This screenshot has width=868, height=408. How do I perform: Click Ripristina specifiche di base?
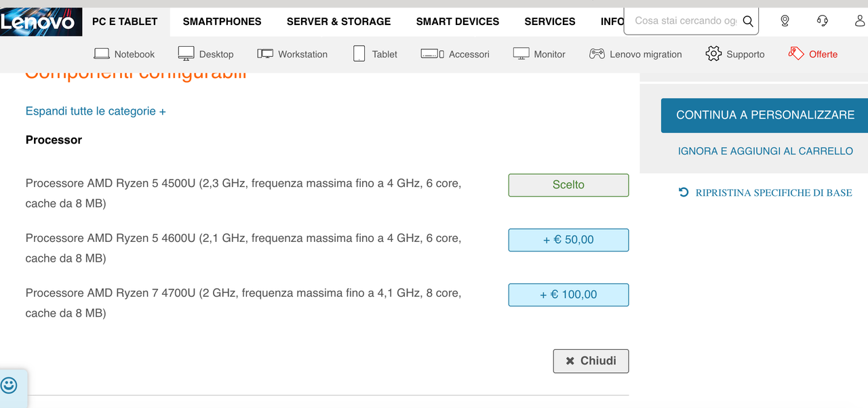click(x=774, y=192)
